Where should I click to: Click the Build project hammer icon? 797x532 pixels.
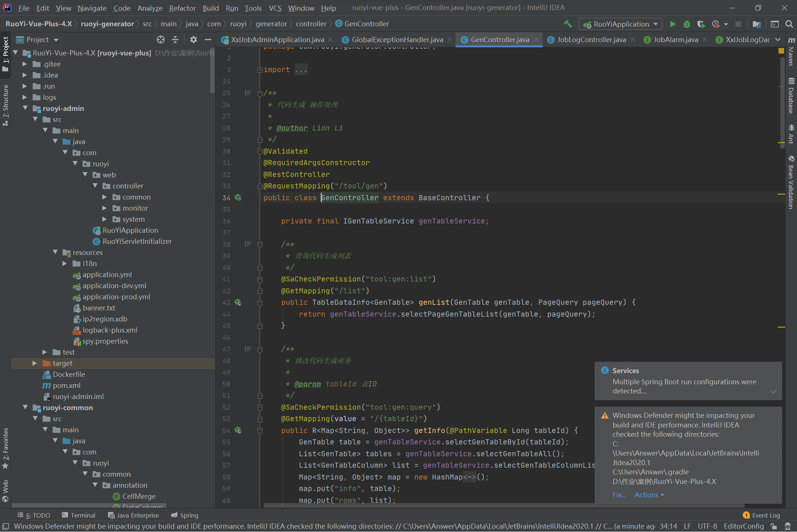coord(568,24)
